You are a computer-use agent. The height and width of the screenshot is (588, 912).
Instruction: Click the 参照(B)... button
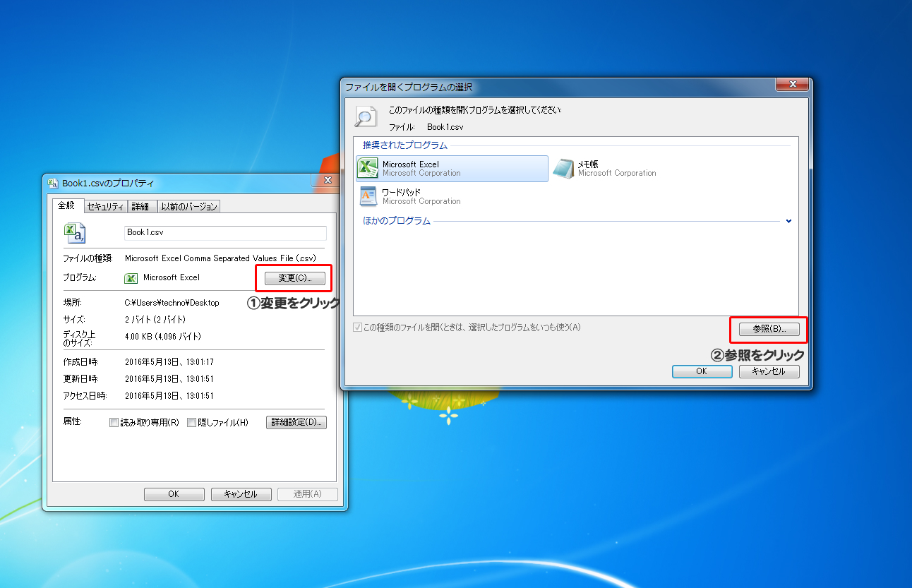coord(769,329)
